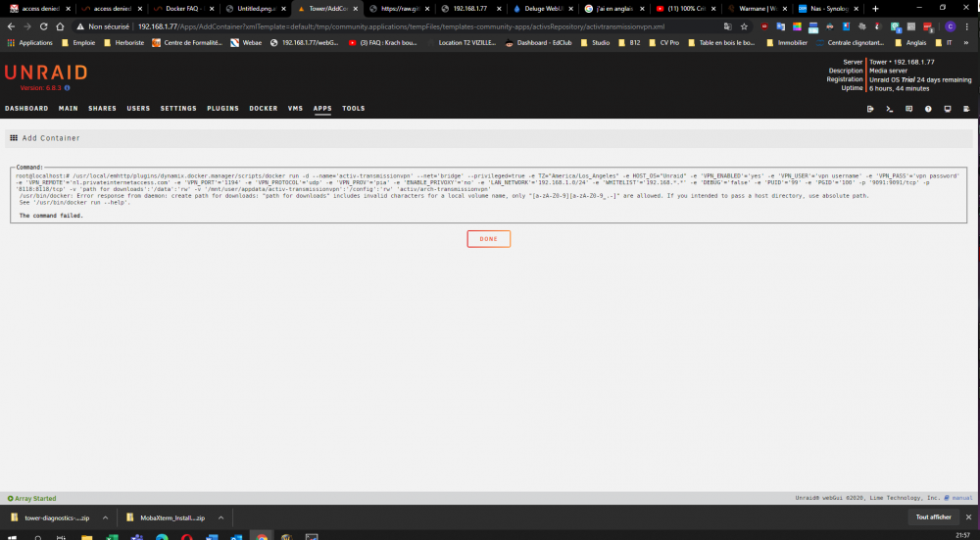Open the rainbow color extension icon

click(x=797, y=26)
